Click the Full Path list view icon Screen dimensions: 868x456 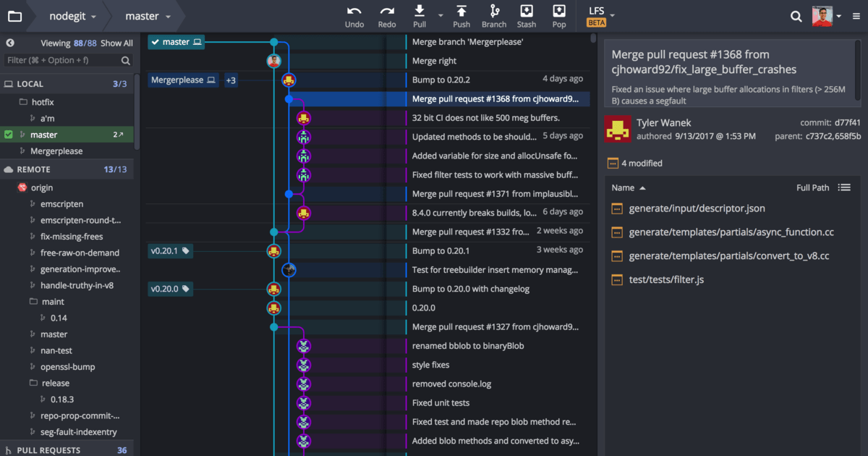[x=844, y=187]
